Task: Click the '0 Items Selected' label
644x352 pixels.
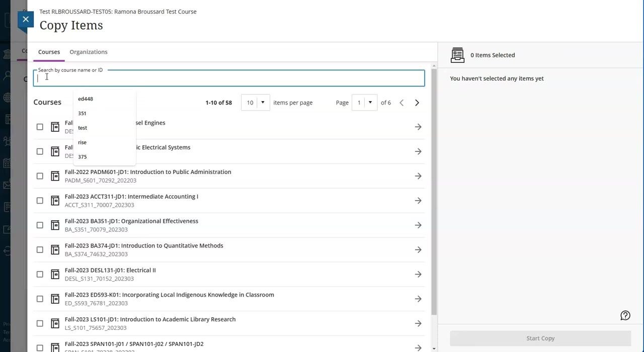Action: [x=493, y=55]
